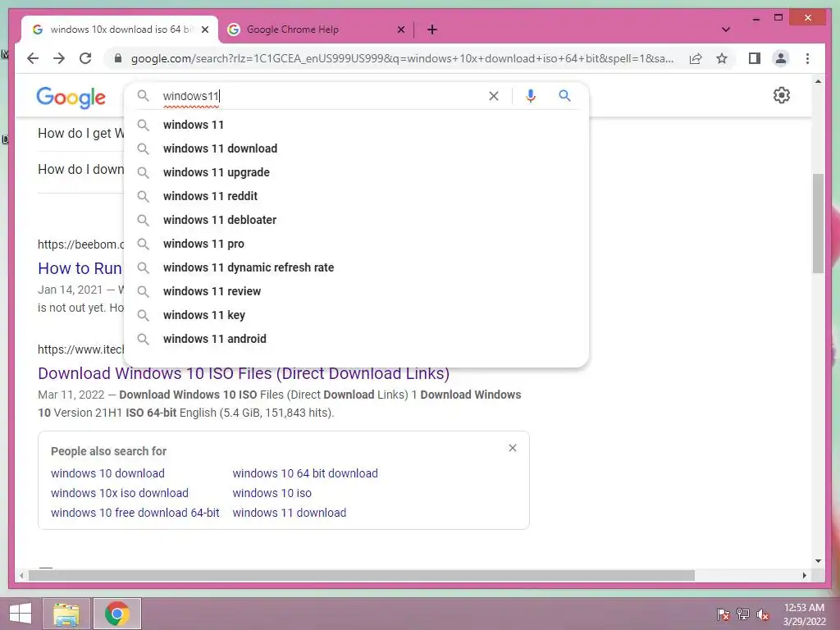
Task: Open File Explorer from the taskbar
Action: click(x=66, y=614)
